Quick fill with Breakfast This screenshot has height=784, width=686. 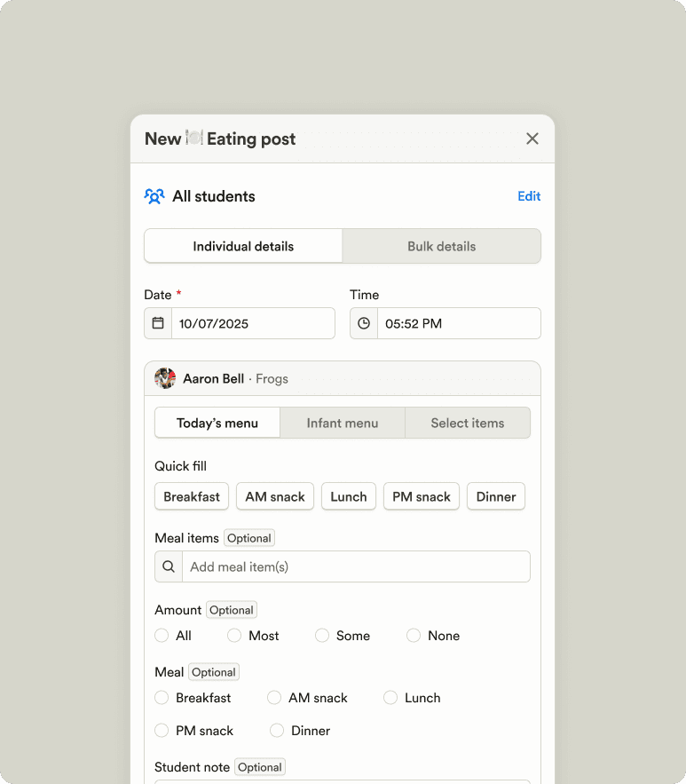click(x=192, y=496)
